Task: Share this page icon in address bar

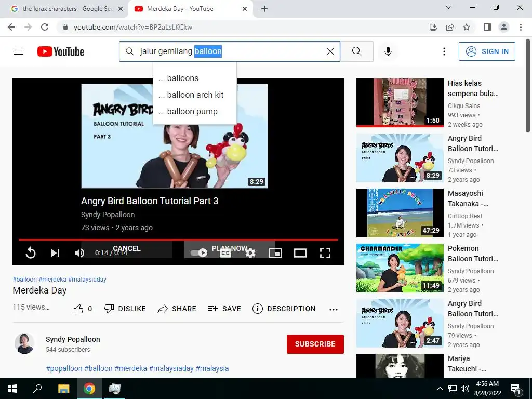Action: point(450,27)
